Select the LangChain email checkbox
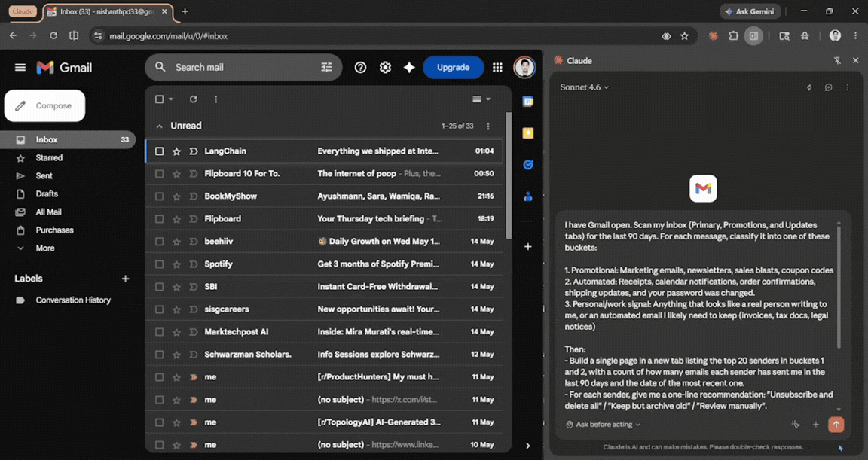868x460 pixels. [160, 151]
